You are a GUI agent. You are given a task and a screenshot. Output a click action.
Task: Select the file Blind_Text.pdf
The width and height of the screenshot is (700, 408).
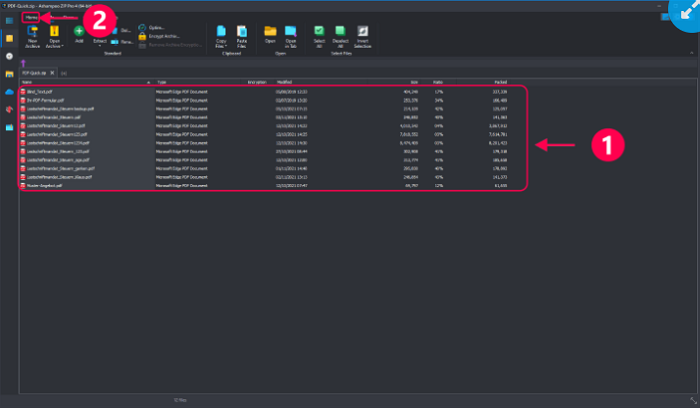(x=39, y=92)
